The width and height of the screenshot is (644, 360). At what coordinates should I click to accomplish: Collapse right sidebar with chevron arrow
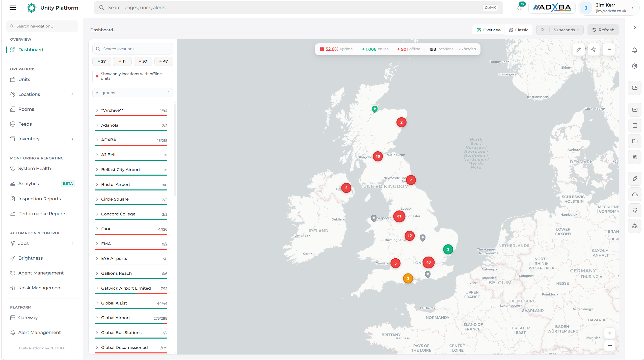coord(634,27)
